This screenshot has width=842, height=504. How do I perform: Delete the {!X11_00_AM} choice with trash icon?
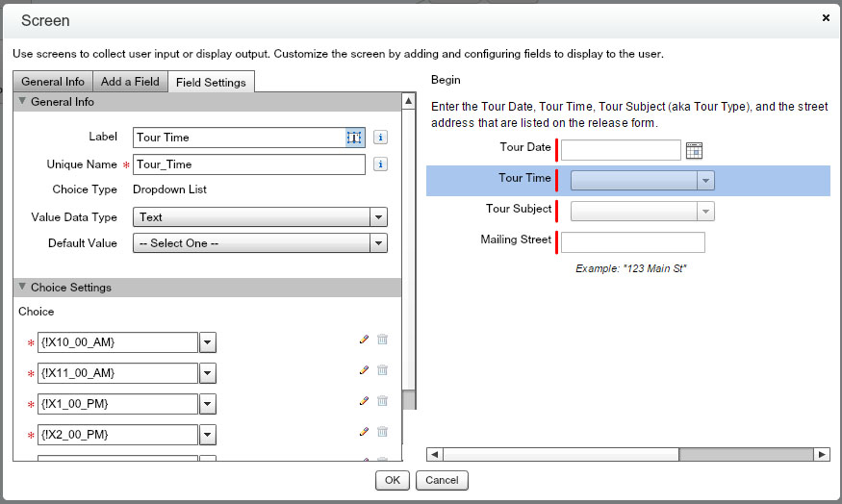382,369
